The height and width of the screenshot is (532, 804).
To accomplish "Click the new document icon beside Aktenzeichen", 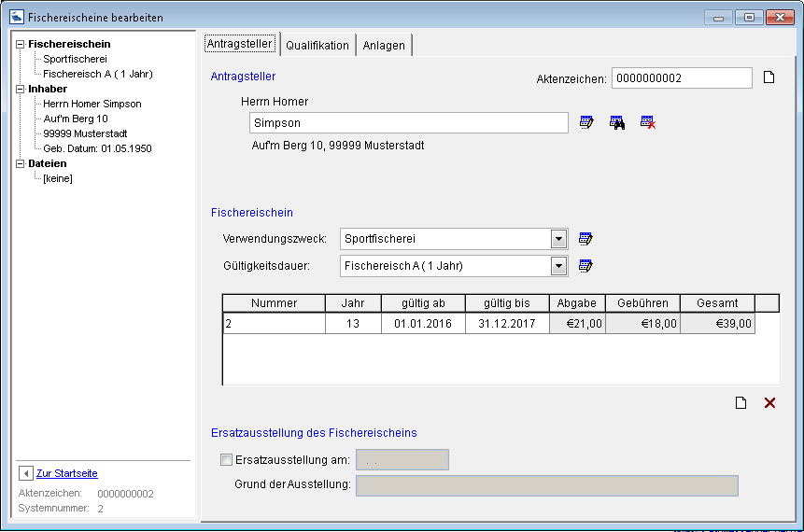I will click(769, 77).
